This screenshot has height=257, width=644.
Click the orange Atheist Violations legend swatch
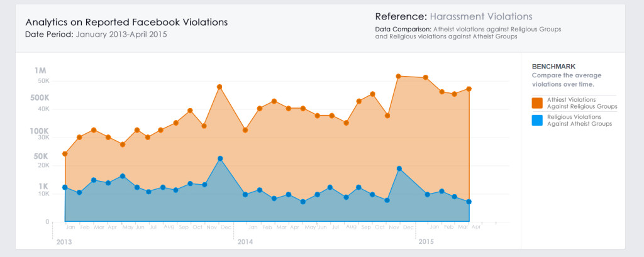[x=537, y=103]
